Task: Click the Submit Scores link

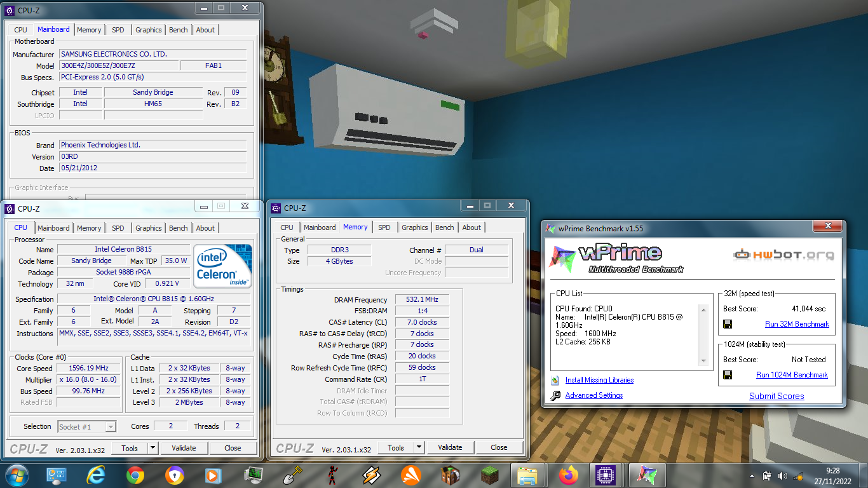Action: click(x=776, y=396)
